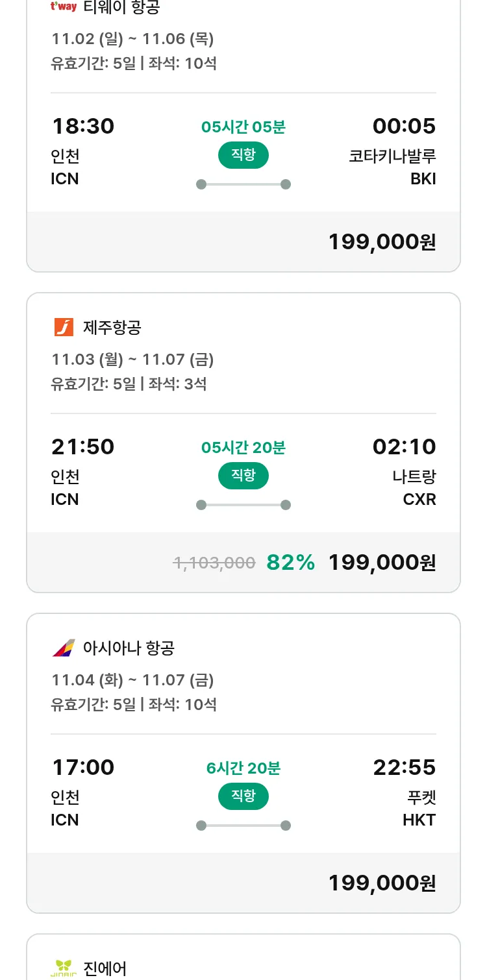Open the 티웨이 항공 flight card title
This screenshot has width=487, height=980.
pos(121,8)
